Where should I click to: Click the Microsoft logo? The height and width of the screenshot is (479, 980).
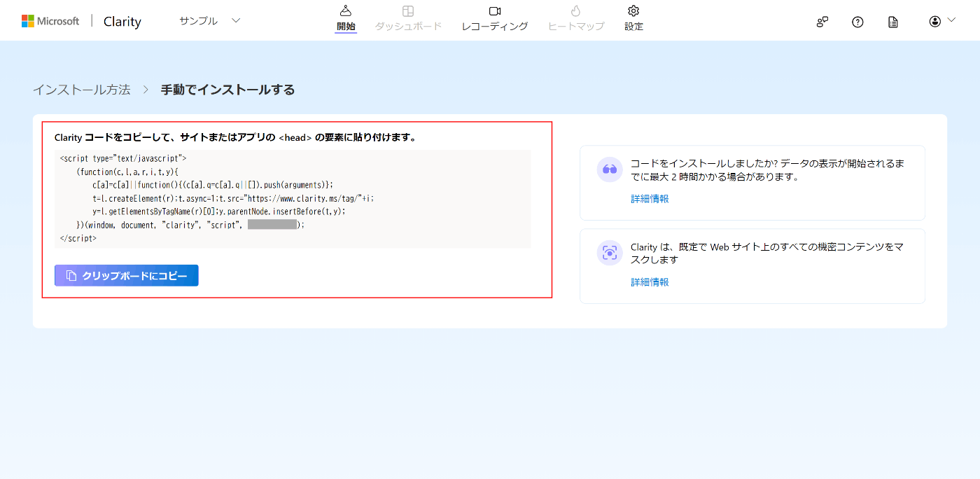(x=50, y=21)
